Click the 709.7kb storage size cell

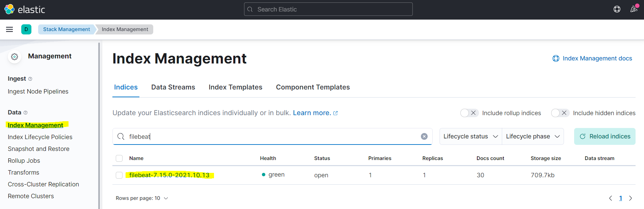pos(543,175)
